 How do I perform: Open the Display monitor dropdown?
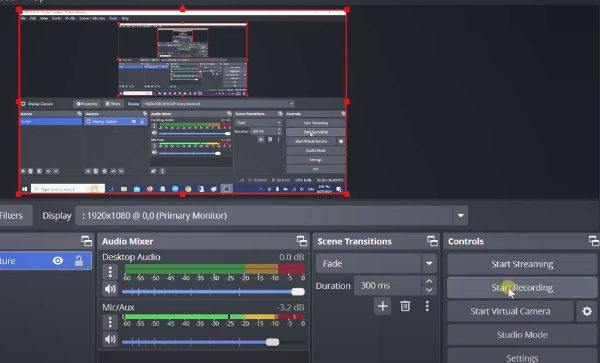461,216
